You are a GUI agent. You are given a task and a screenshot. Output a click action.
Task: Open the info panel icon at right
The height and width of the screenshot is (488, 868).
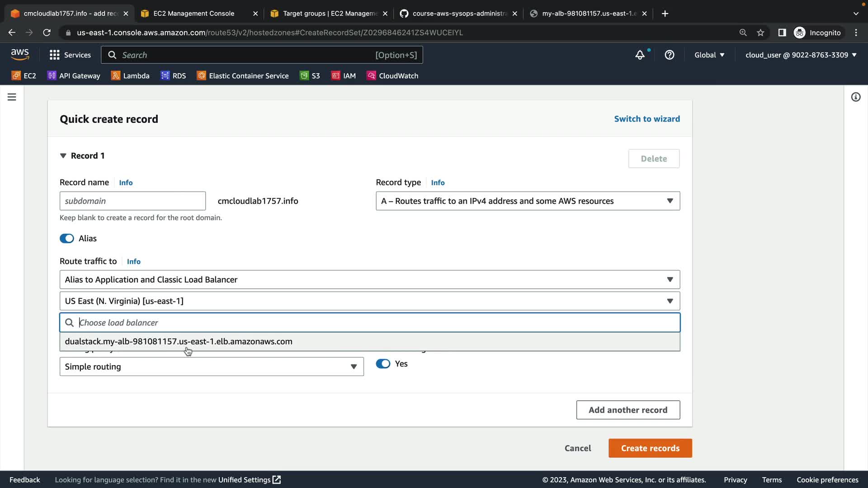(855, 97)
